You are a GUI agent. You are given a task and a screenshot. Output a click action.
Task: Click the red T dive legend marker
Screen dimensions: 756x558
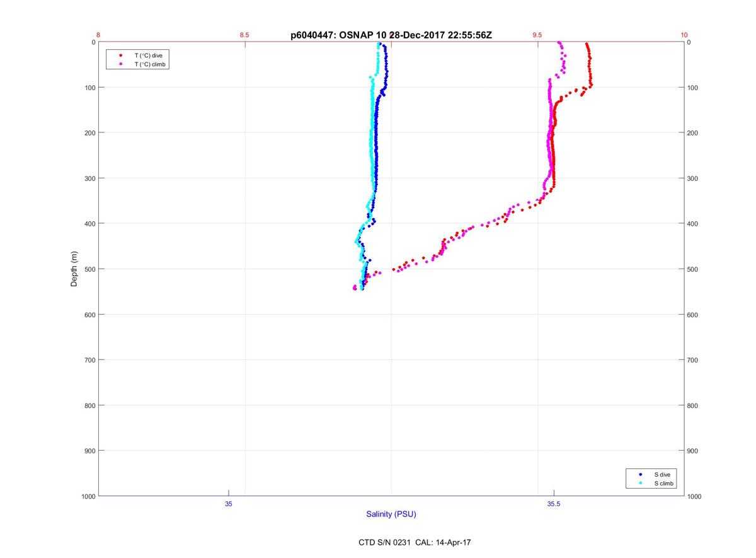point(120,55)
